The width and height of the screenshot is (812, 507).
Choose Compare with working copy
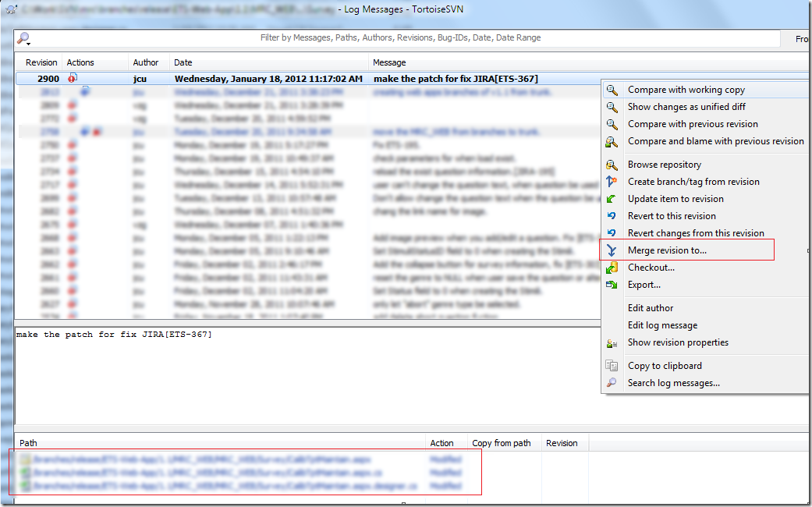click(x=686, y=90)
